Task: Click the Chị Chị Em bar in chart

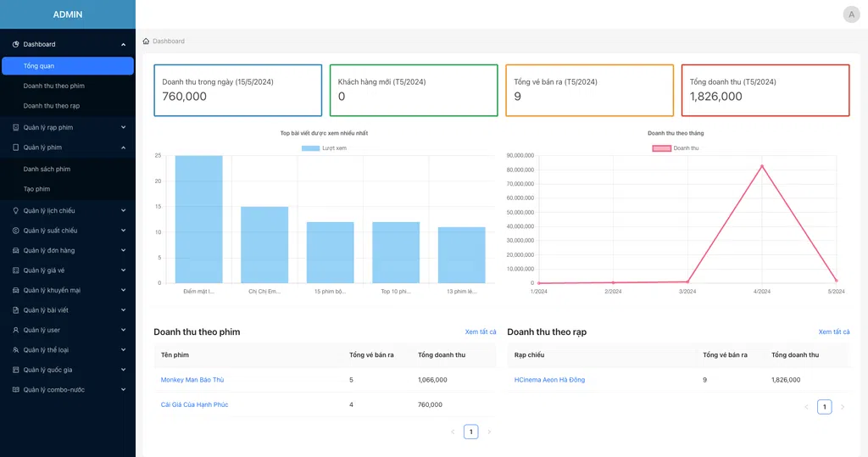Action: pyautogui.click(x=264, y=245)
